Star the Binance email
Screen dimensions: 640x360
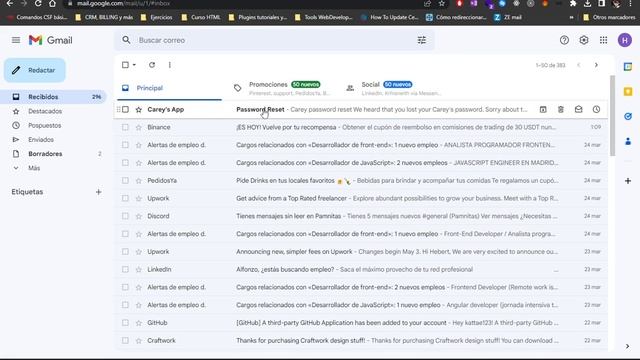coord(139,127)
